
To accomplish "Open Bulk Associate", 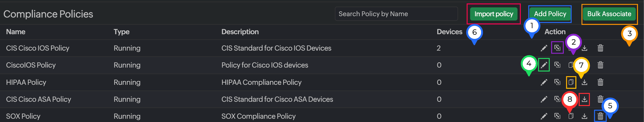I will pyautogui.click(x=609, y=14).
